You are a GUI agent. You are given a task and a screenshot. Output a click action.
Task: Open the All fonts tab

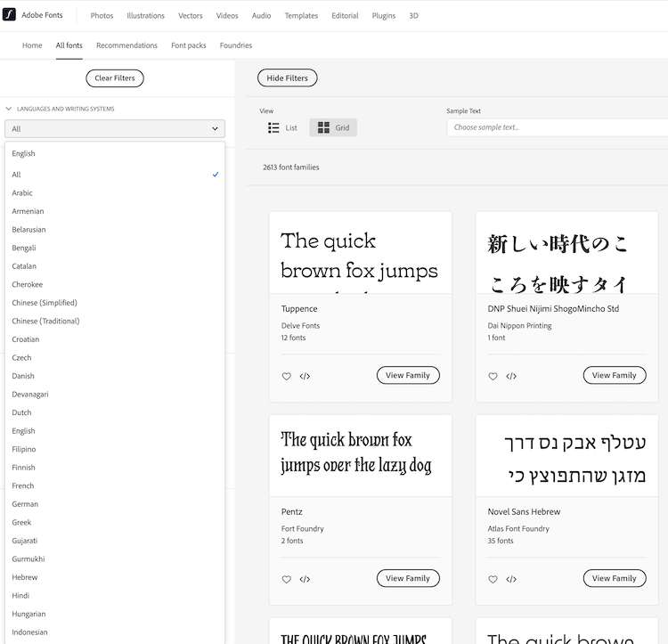(x=69, y=45)
